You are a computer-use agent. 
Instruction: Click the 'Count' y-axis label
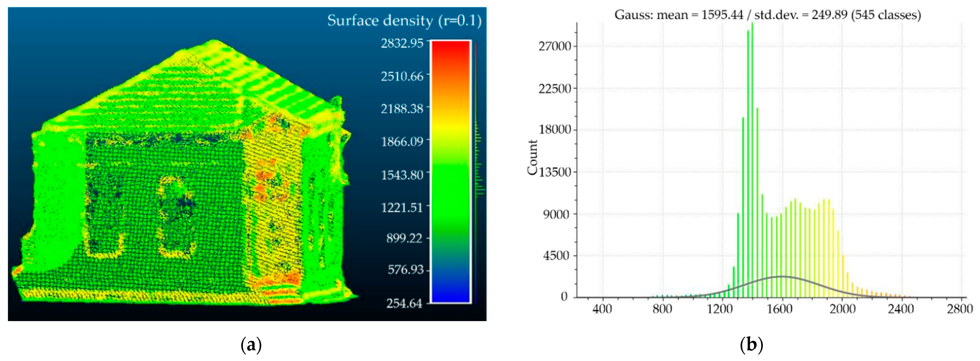click(x=532, y=157)
